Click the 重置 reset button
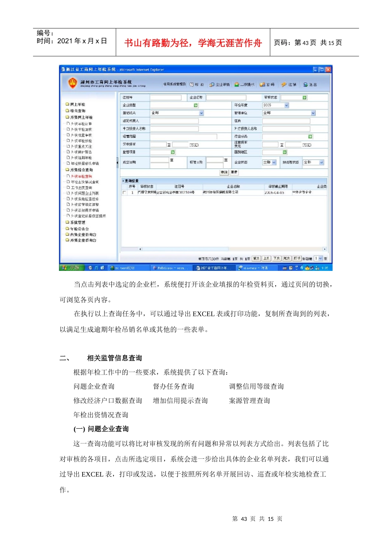 coord(234,172)
